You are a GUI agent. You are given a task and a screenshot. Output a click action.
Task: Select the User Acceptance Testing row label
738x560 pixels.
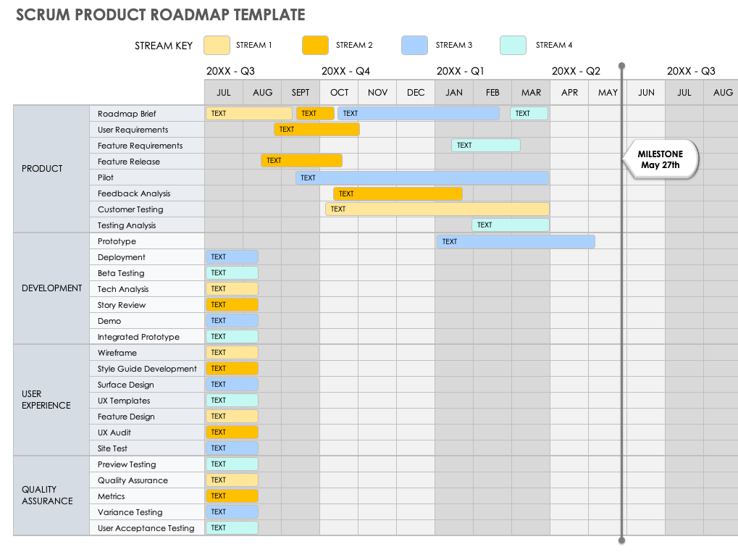click(146, 528)
